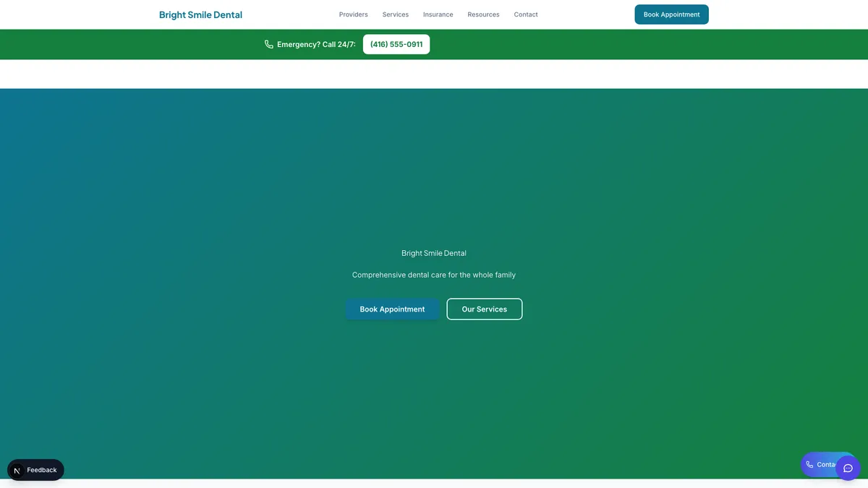This screenshot has width=868, height=488.
Task: Click the "Comprehensive dental care" tagline
Action: tap(433, 275)
